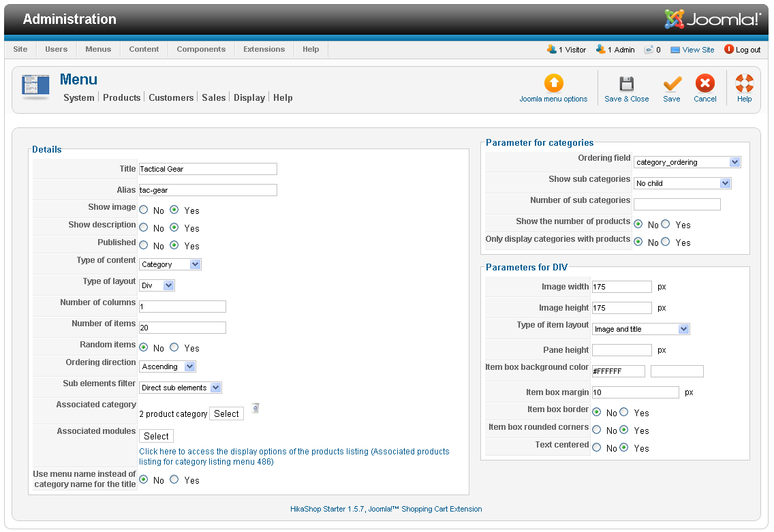The image size is (774, 532).
Task: Set Item box border to Yes
Action: [624, 412]
